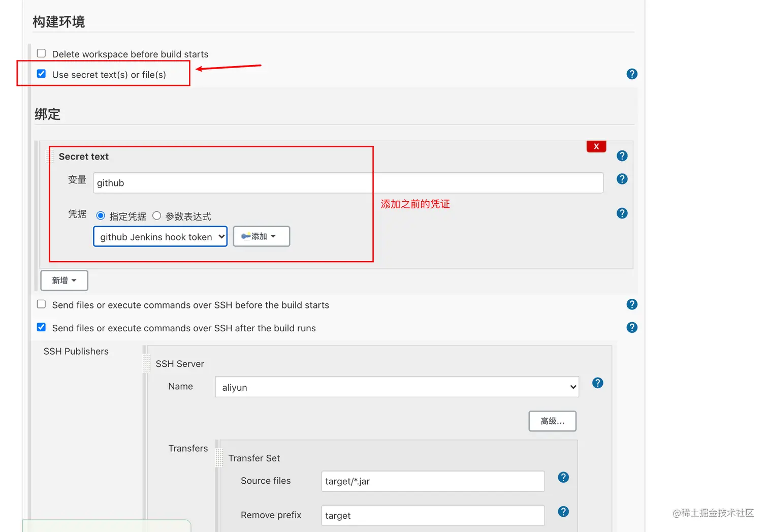Open help for SSH Server Name aliyun
768x532 pixels.
point(598,383)
